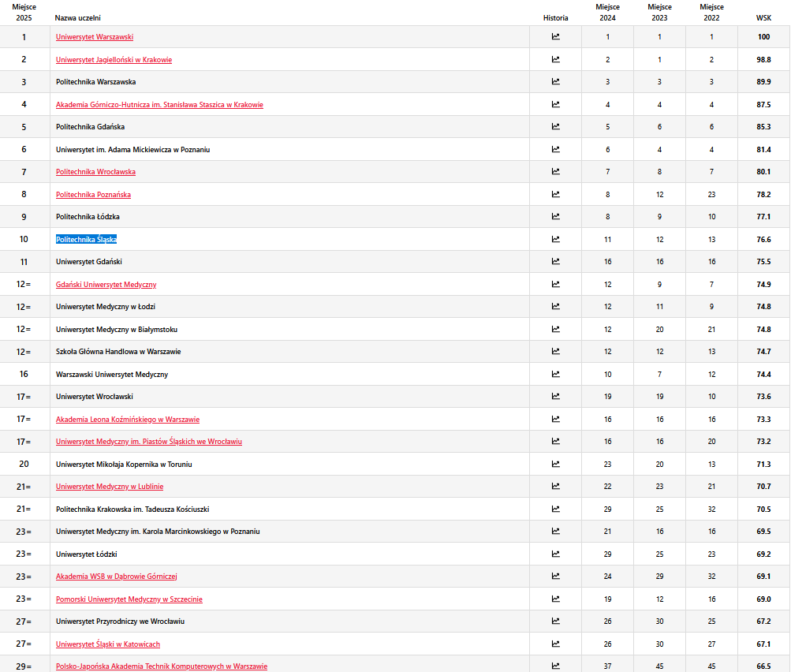The width and height of the screenshot is (791, 672).
Task: Click WSK value 100 for Uniwersytet Warszawski
Action: [763, 37]
